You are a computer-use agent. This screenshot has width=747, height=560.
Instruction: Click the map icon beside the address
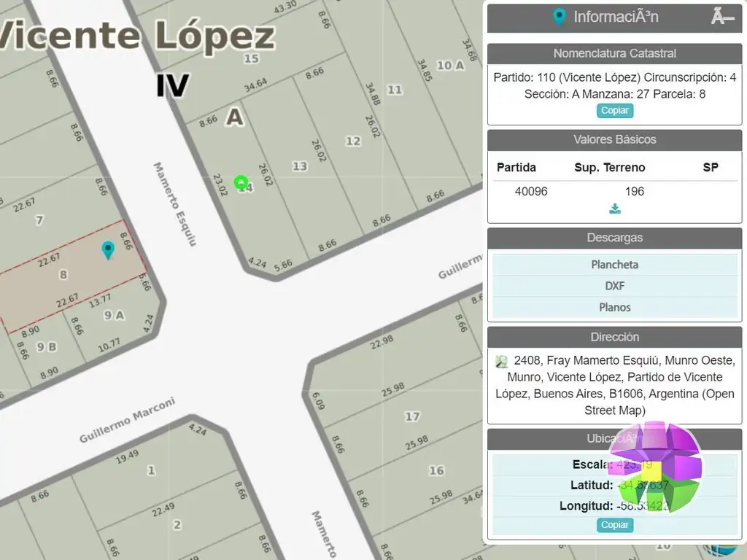click(x=501, y=361)
